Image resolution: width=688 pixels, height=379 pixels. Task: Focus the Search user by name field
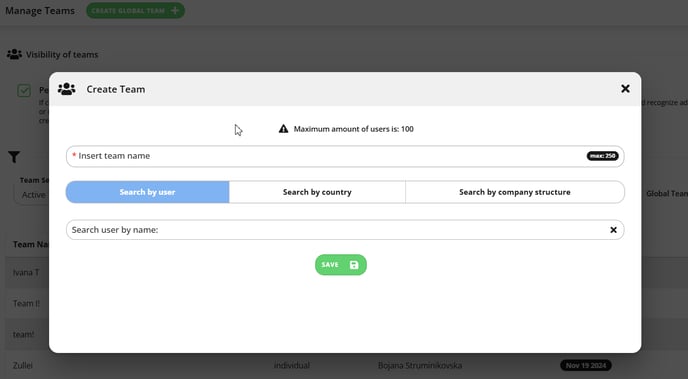345,230
